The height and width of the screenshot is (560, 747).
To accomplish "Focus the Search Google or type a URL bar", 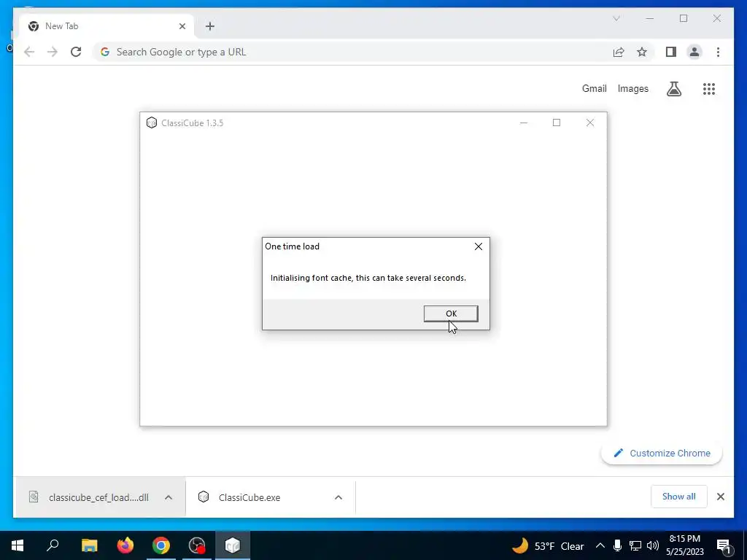I will click(352, 52).
